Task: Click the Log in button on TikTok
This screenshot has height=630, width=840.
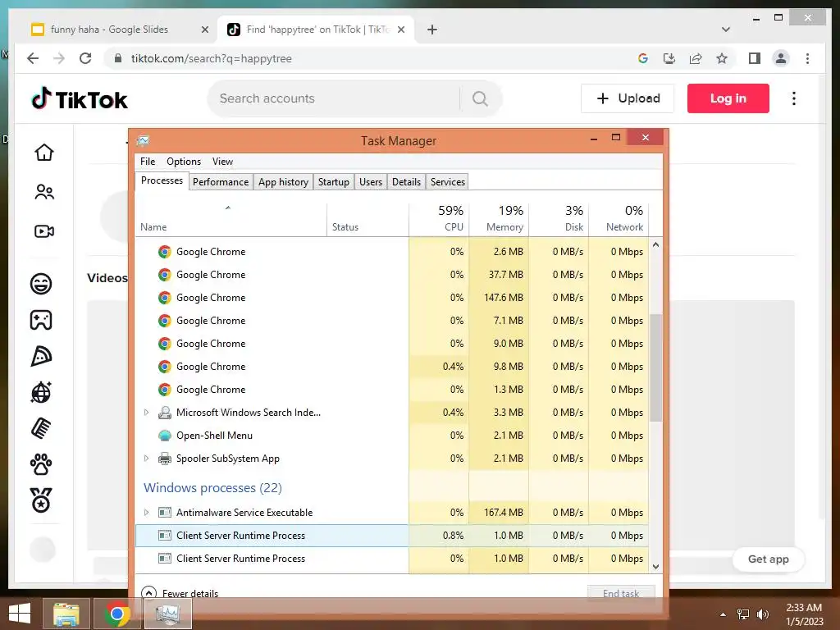Action: pyautogui.click(x=728, y=98)
